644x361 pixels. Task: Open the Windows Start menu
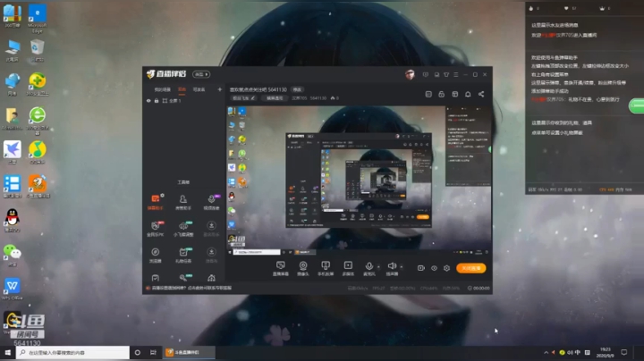(7, 352)
